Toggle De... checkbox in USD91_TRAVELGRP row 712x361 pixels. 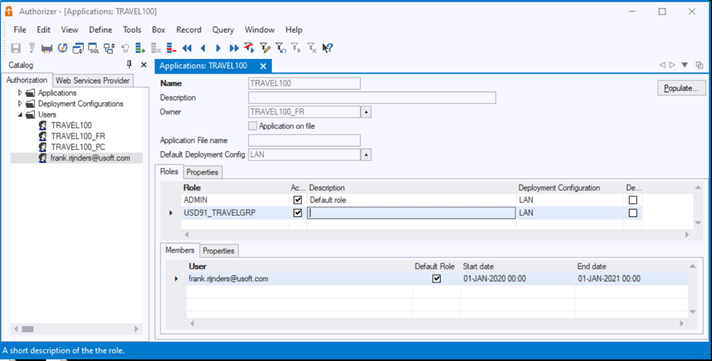[633, 213]
